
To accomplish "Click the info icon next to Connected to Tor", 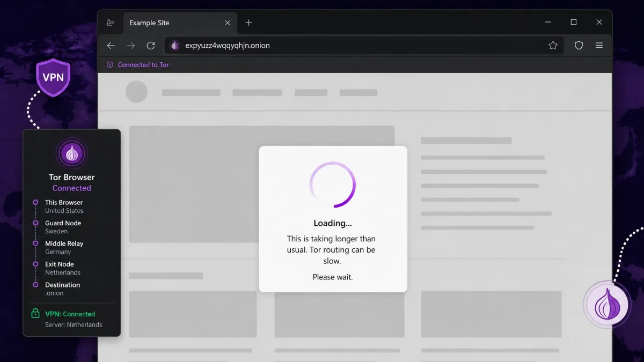I will coord(110,65).
